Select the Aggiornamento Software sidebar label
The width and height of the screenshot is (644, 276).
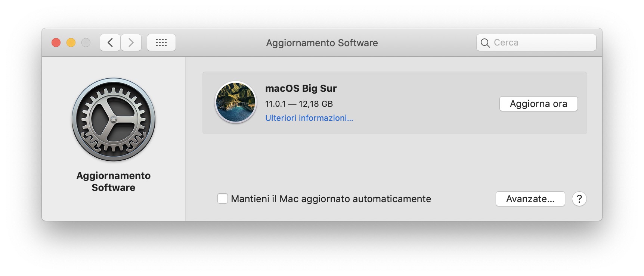point(113,182)
